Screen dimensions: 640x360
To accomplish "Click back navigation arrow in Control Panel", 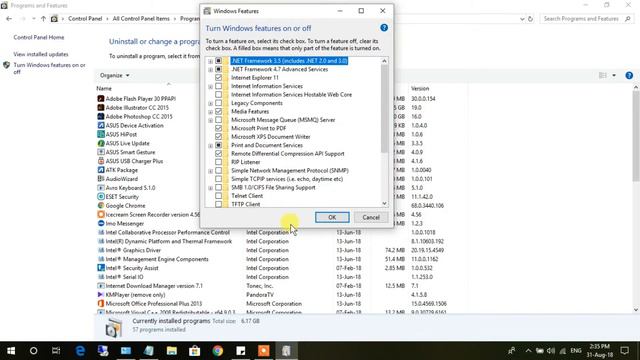I will [x=9, y=19].
